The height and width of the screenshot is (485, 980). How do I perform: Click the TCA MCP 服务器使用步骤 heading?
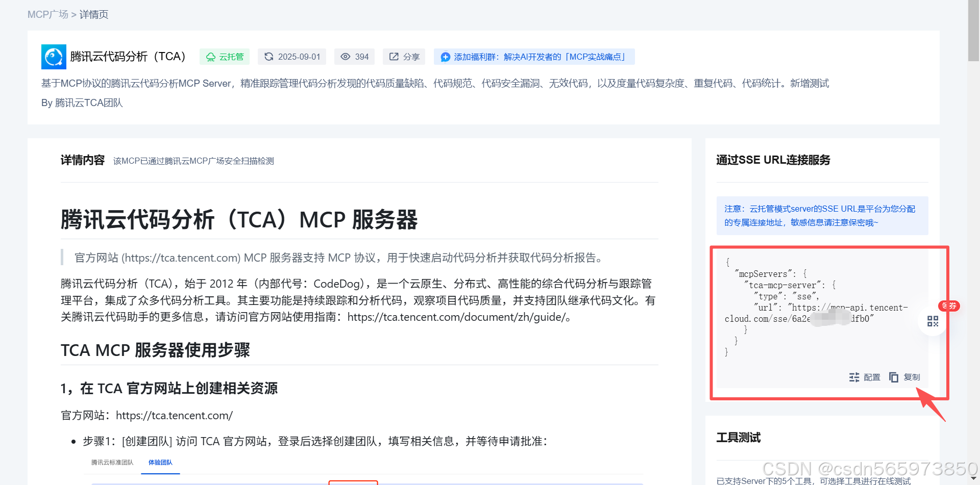pyautogui.click(x=155, y=350)
